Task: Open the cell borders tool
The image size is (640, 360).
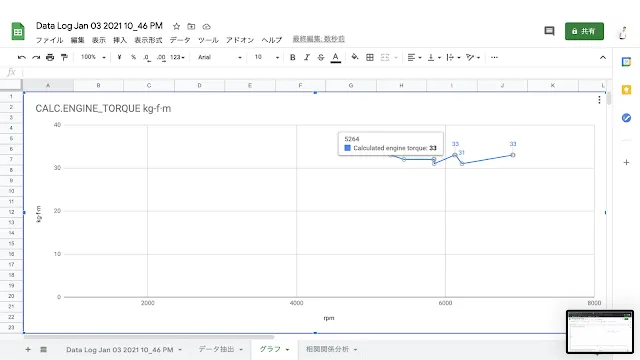Action: (x=370, y=58)
